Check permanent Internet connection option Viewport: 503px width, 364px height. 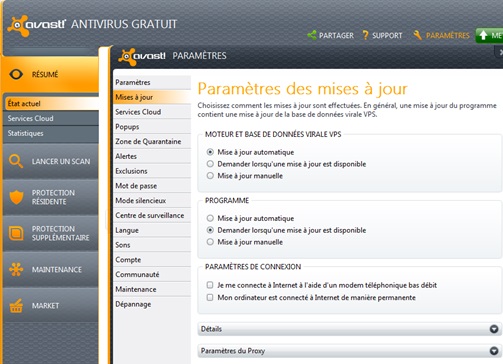210,297
